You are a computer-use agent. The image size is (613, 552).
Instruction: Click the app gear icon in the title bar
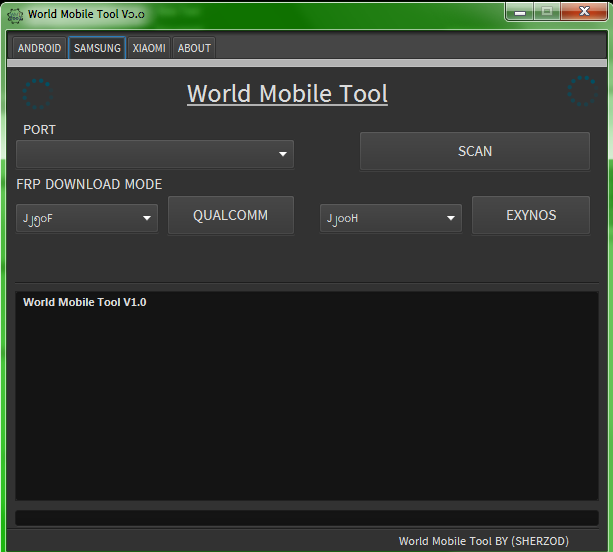(15, 16)
